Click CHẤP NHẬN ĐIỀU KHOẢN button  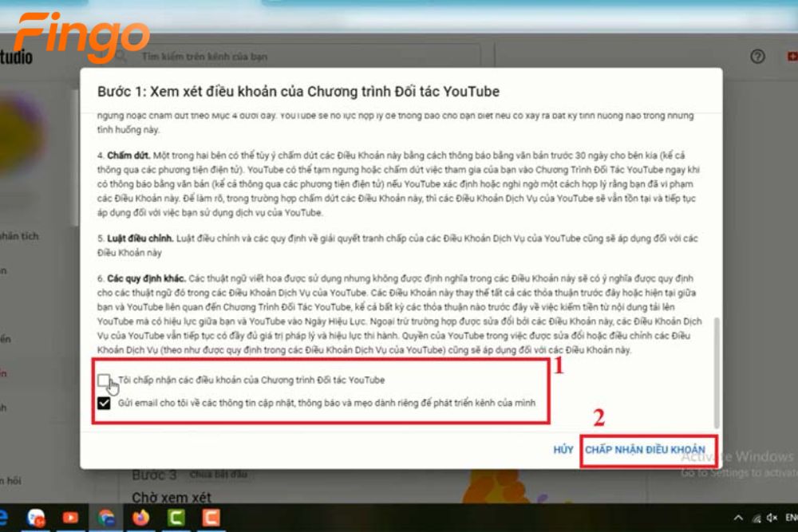(x=645, y=450)
